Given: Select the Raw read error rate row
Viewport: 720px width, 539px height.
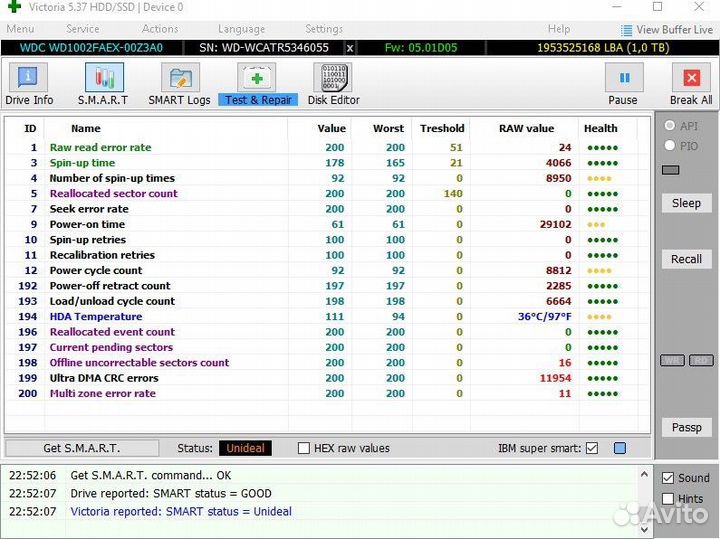Looking at the screenshot, I should tap(328, 147).
